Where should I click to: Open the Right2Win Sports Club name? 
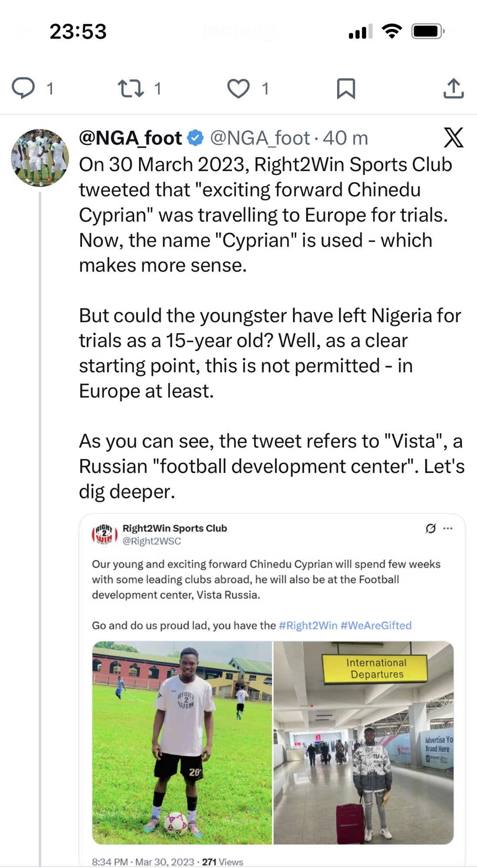pyautogui.click(x=175, y=528)
